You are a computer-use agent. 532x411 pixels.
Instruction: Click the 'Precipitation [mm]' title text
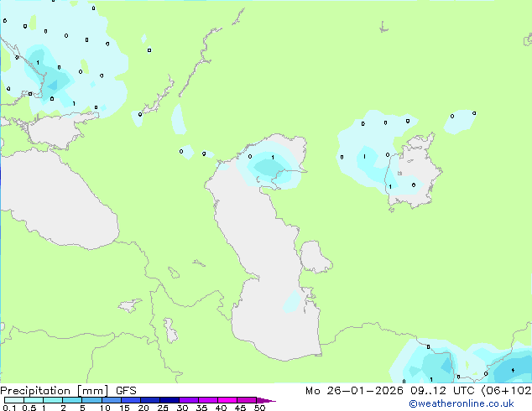pos(55,391)
